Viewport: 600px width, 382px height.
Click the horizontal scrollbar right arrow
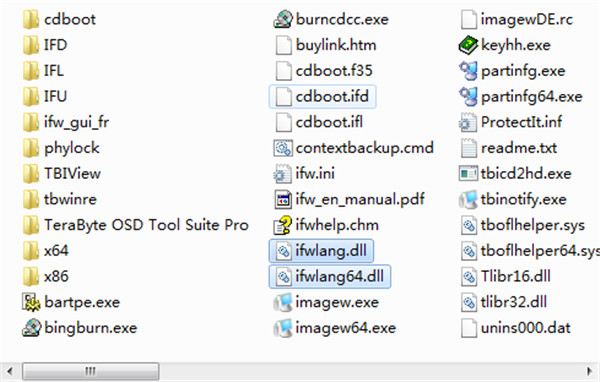[590, 371]
